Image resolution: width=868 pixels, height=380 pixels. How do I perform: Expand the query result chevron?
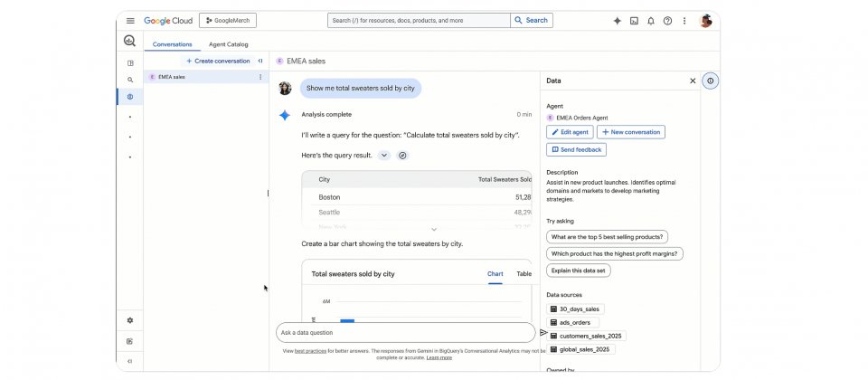(384, 155)
